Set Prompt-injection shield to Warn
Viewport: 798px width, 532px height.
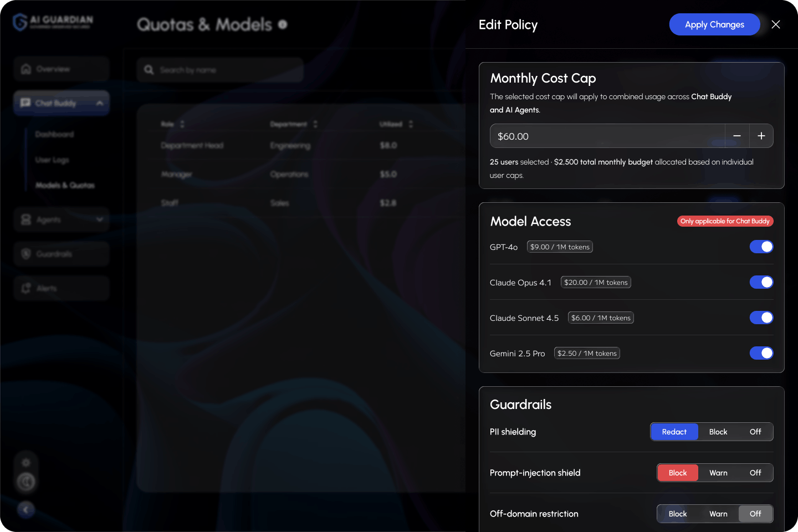pyautogui.click(x=718, y=473)
